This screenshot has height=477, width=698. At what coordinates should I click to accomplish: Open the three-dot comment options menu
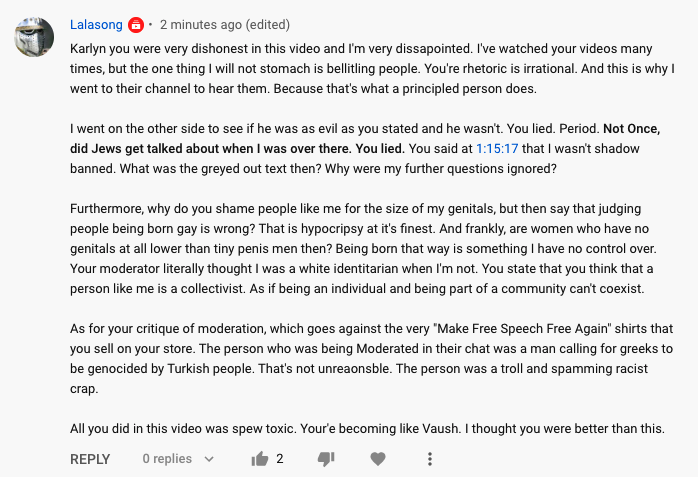point(430,459)
